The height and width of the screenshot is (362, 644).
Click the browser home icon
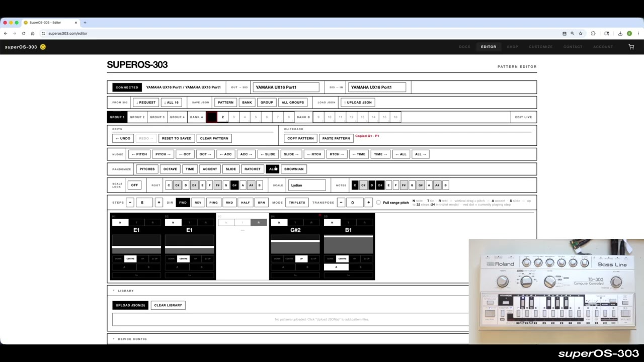click(33, 33)
